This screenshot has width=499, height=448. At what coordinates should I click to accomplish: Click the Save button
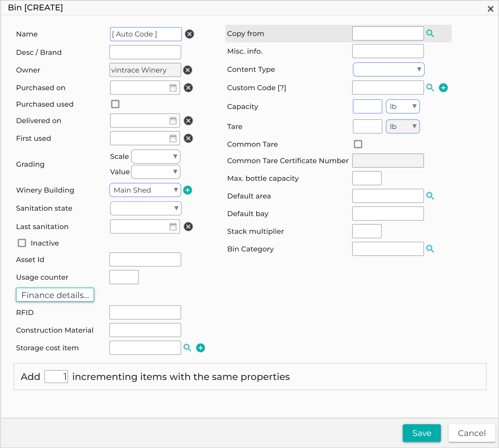click(x=422, y=433)
